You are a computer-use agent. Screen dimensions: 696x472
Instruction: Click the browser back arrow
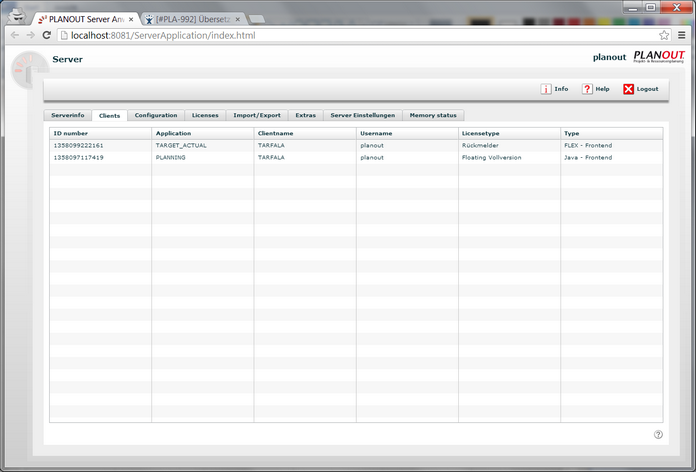click(x=15, y=35)
